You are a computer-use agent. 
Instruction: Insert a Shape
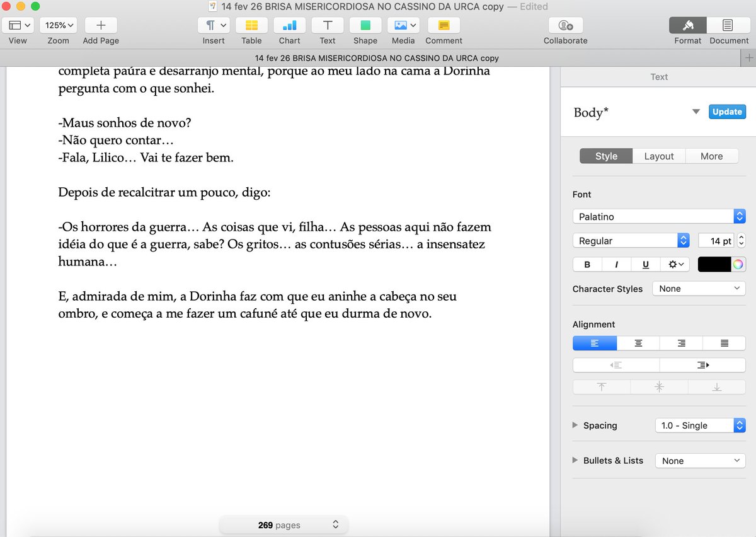(365, 25)
